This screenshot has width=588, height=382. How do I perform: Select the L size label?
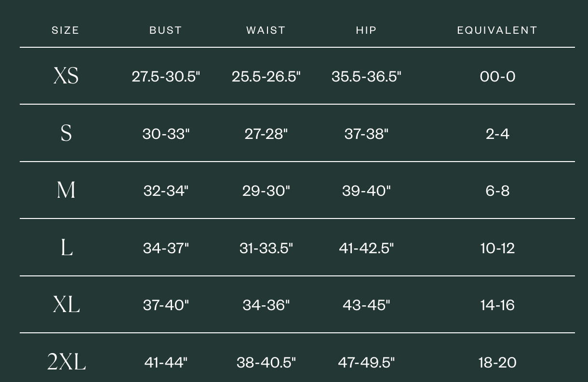tap(67, 247)
